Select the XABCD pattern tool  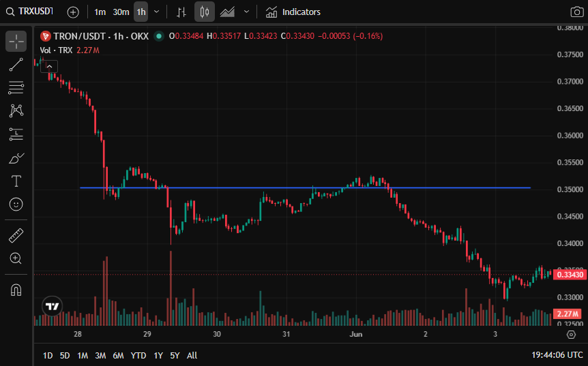tap(16, 111)
